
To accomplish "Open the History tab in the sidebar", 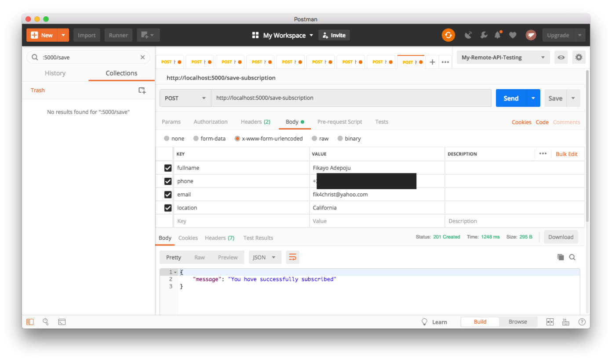I will click(55, 73).
